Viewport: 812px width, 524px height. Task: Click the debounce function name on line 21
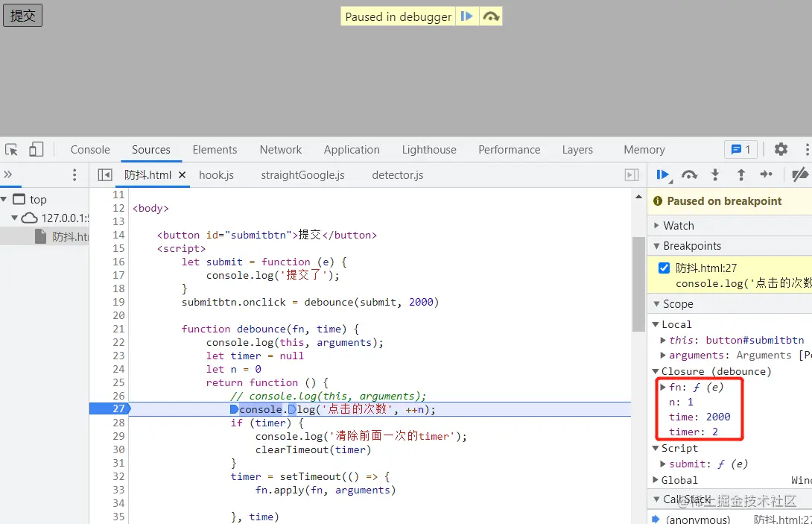(261, 329)
